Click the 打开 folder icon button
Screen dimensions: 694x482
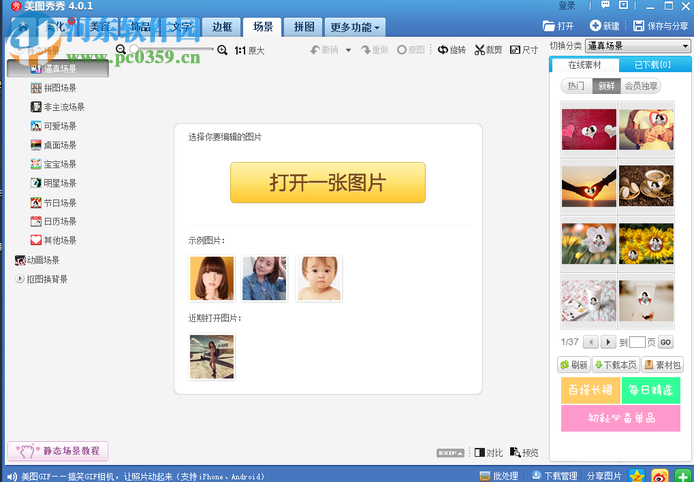(x=558, y=26)
